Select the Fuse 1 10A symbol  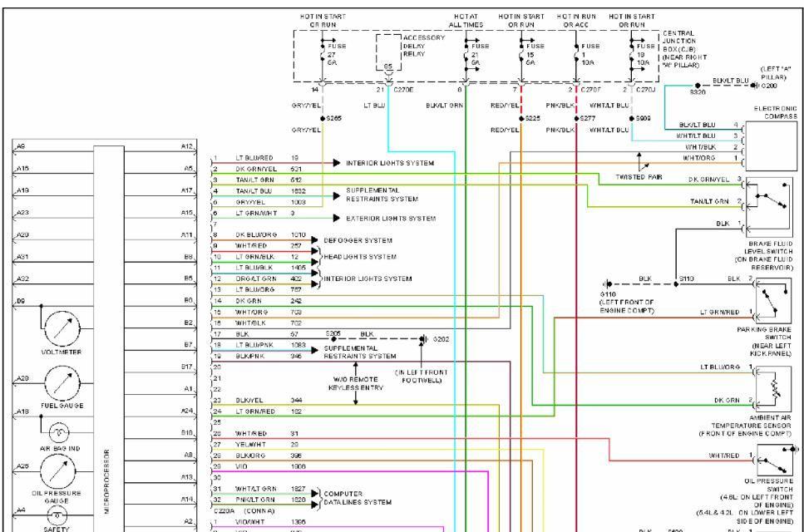click(x=576, y=53)
